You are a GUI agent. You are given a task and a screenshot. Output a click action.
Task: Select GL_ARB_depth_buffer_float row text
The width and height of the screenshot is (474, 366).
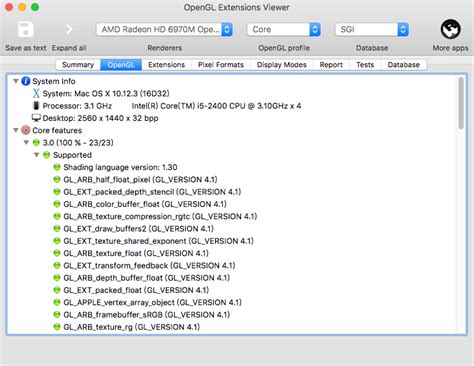[147, 278]
